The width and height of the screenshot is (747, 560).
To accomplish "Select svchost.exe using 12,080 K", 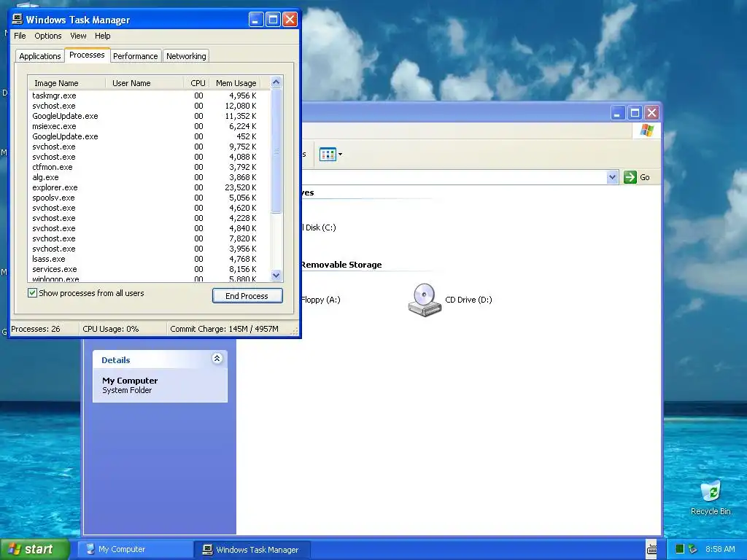I will [x=149, y=106].
